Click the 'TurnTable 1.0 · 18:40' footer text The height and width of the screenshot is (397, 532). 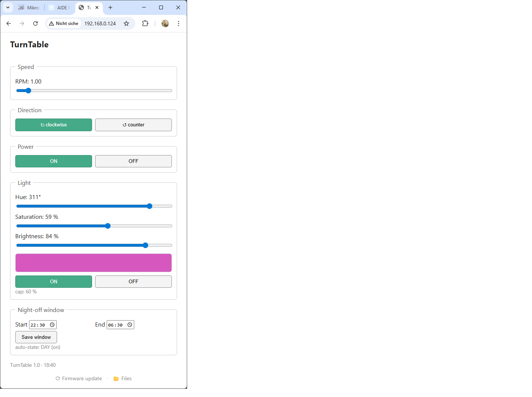pyautogui.click(x=33, y=365)
